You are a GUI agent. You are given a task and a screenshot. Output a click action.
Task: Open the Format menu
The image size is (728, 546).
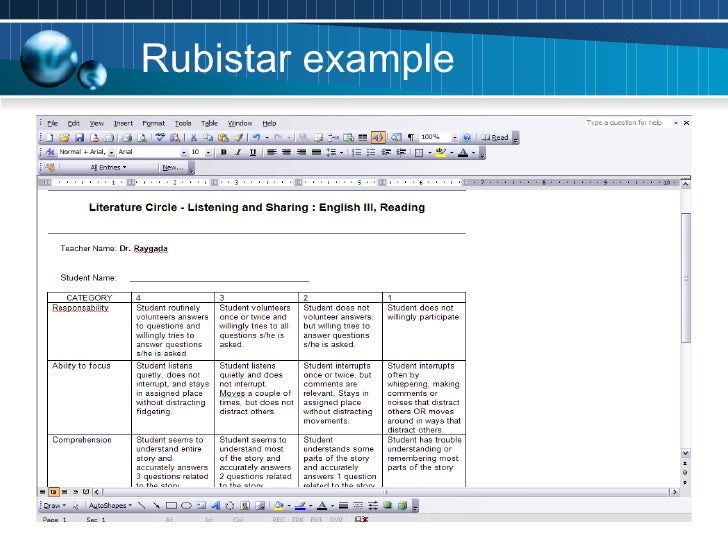153,124
